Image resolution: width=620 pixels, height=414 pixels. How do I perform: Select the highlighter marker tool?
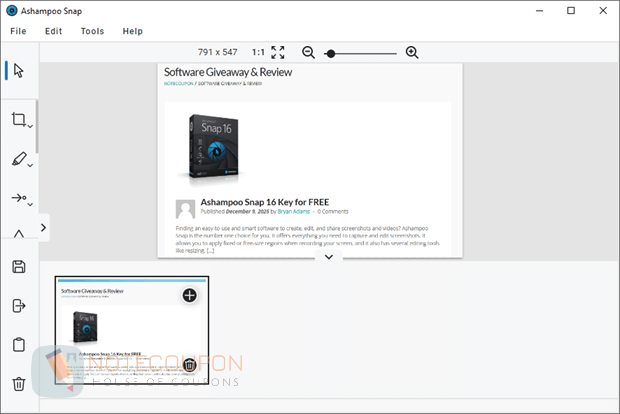tap(19, 159)
